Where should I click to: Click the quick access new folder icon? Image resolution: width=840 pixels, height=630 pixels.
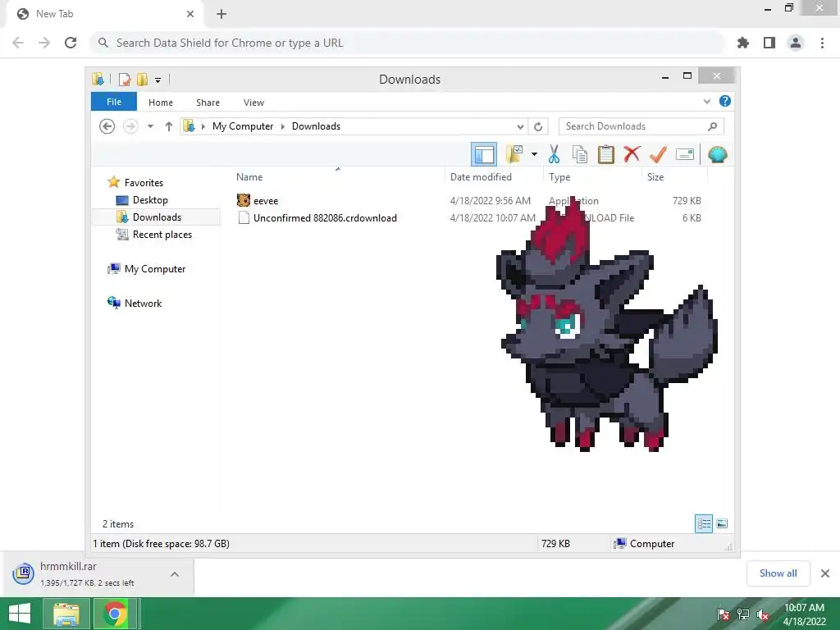[x=142, y=80]
